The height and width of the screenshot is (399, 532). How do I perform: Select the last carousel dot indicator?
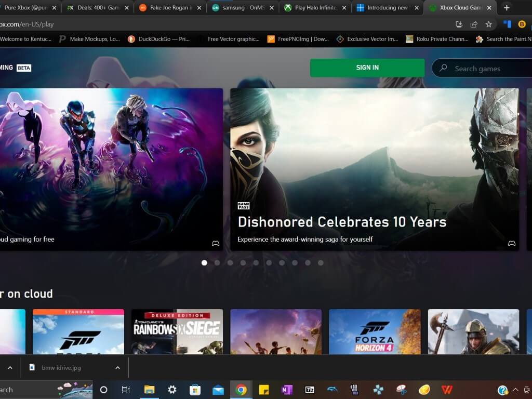tap(321, 262)
